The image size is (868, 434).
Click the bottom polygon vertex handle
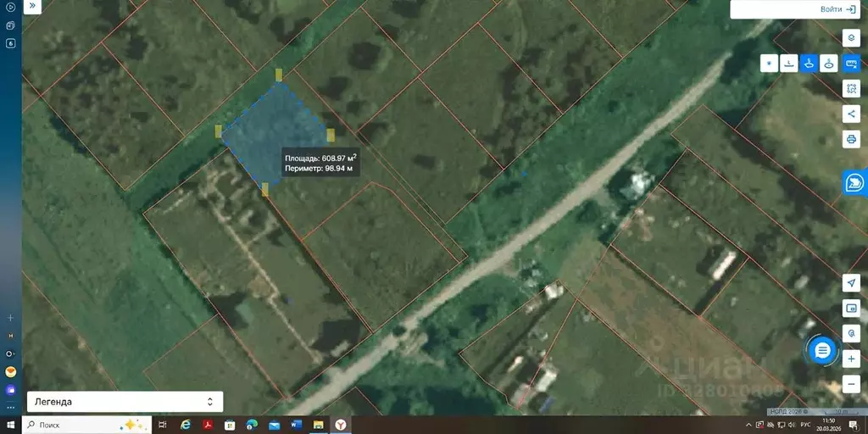click(265, 189)
